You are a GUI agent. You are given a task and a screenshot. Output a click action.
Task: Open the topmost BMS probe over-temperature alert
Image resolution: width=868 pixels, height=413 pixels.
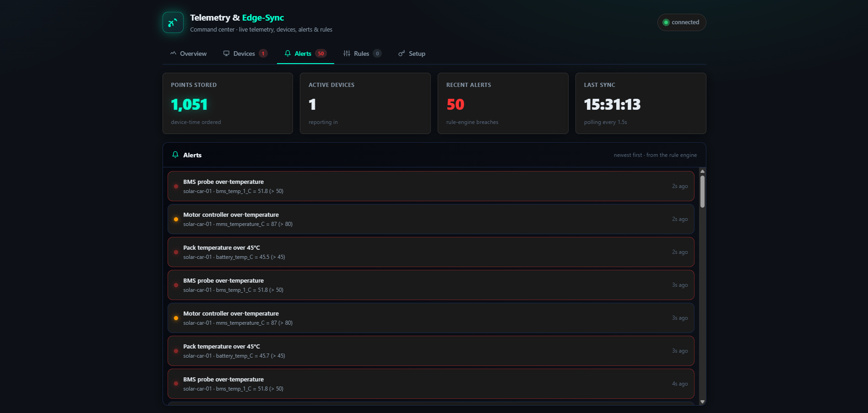click(431, 186)
